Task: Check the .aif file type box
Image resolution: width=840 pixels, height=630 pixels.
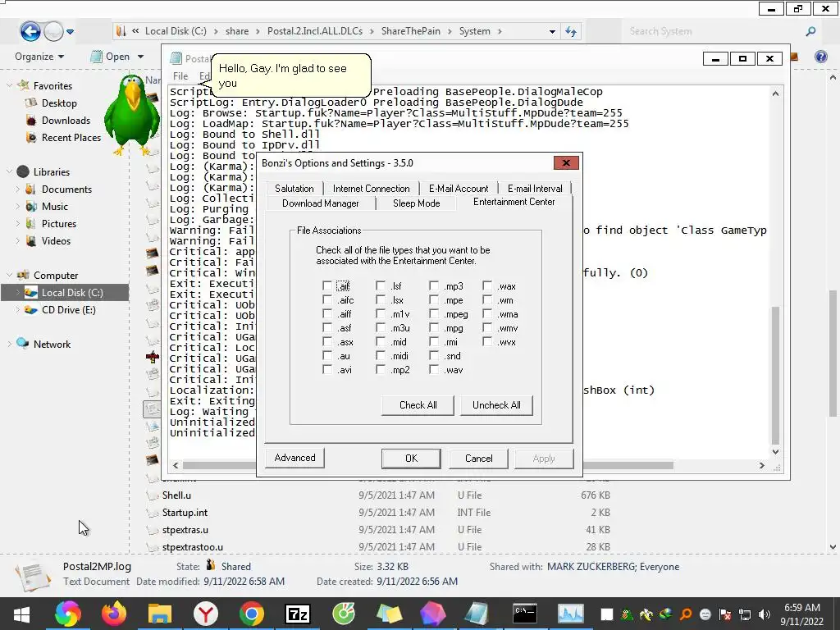Action: click(326, 286)
